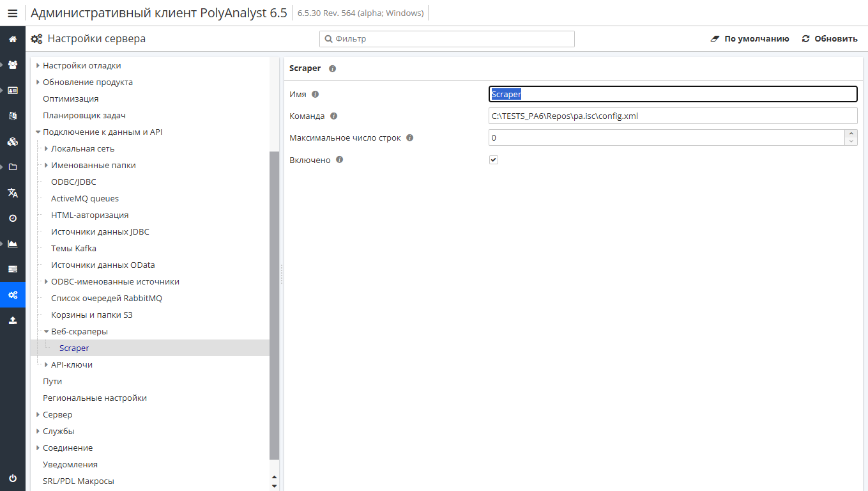
Task: Expand ODBC-именованные источники node
Action: 47,281
